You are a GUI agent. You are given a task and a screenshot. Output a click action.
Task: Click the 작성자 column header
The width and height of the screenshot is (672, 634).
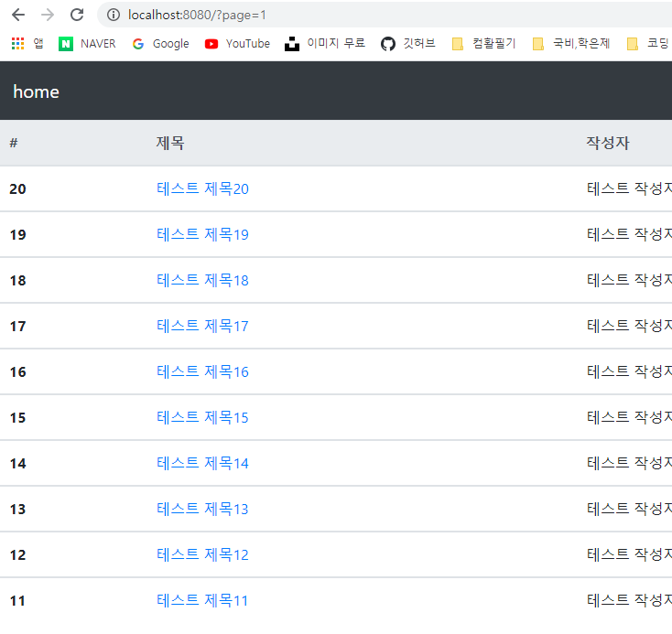[x=608, y=143]
